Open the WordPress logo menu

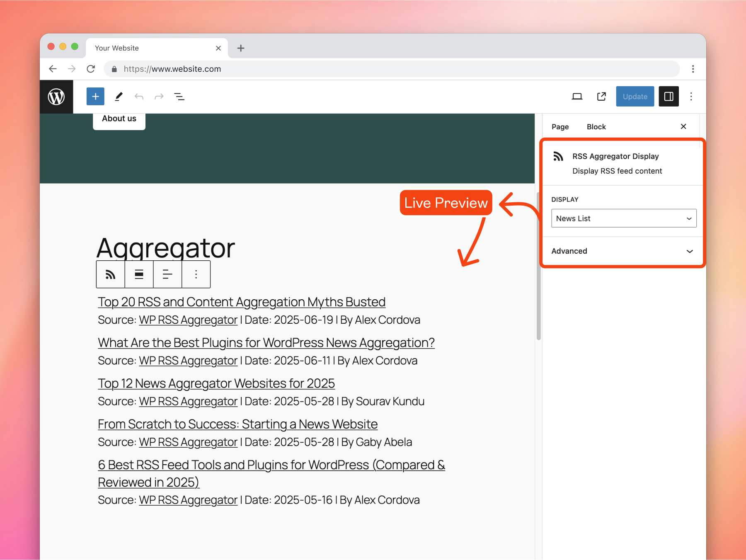[56, 97]
